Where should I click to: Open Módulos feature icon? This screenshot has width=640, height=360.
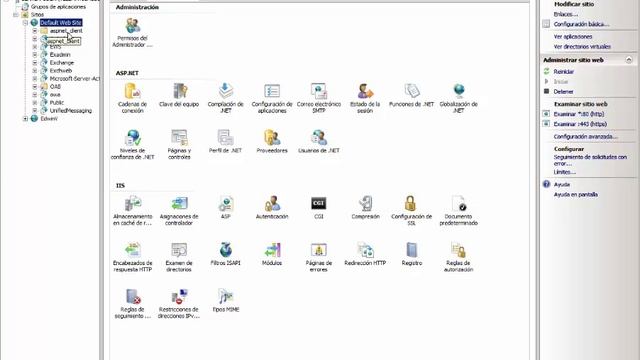272,250
